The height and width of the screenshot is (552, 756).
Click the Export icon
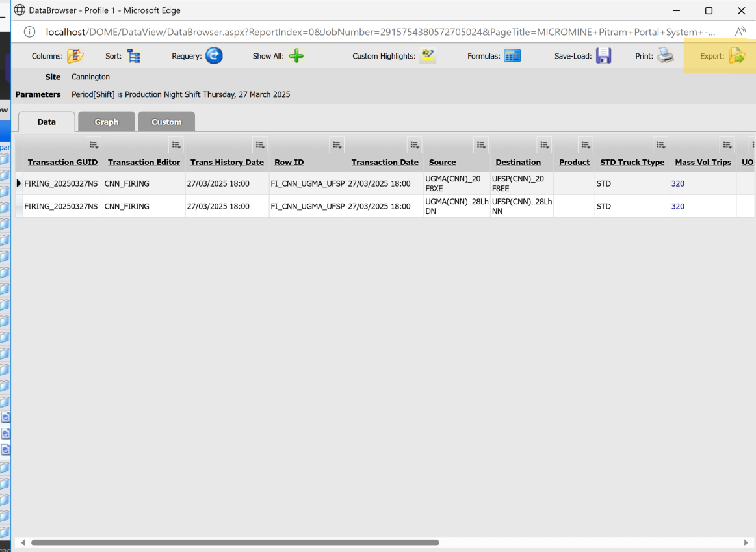click(736, 56)
